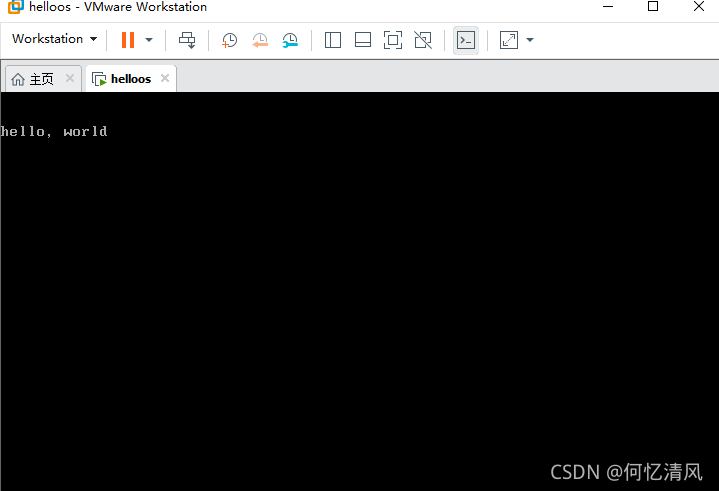Click inside the helloos VM console screen
This screenshot has height=491, width=719.
coord(360,291)
